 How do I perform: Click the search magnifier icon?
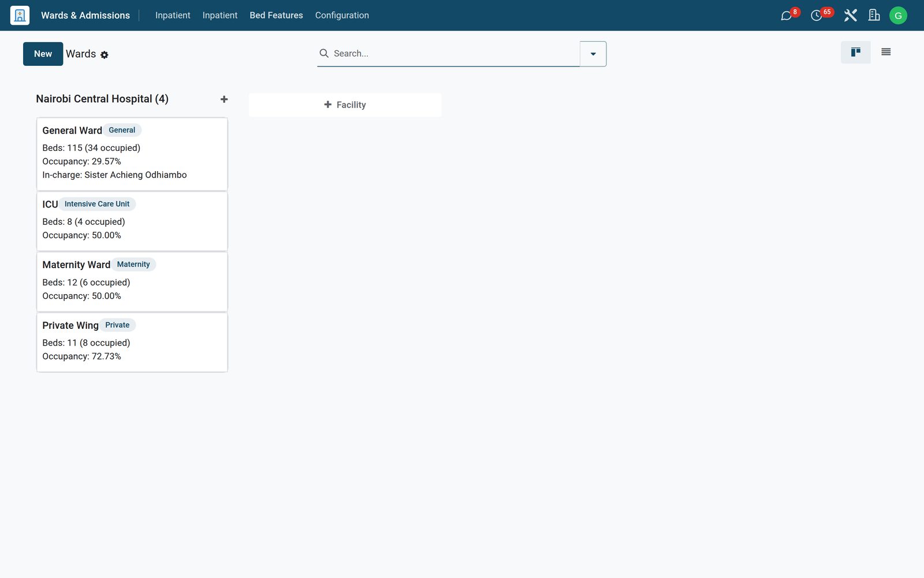pos(324,53)
